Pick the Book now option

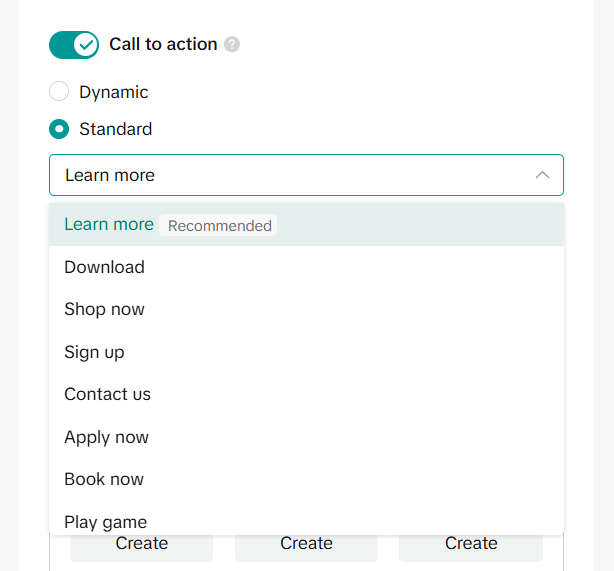click(x=104, y=479)
